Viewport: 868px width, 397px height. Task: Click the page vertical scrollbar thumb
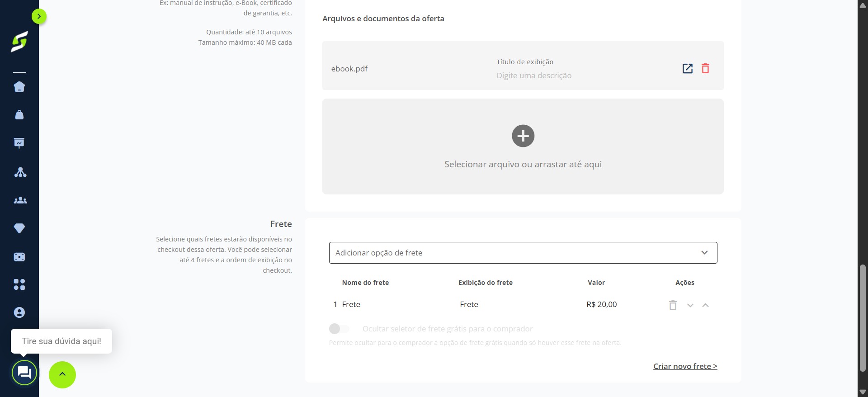pyautogui.click(x=863, y=318)
